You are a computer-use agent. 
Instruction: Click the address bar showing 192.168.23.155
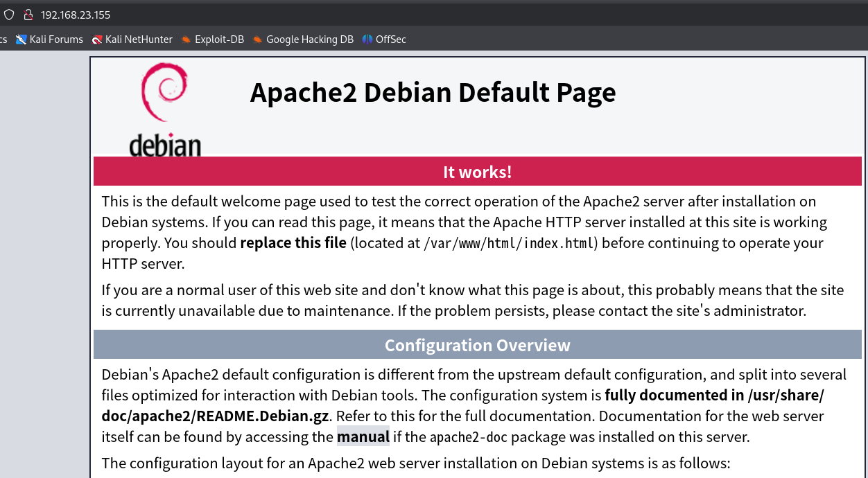tap(75, 15)
